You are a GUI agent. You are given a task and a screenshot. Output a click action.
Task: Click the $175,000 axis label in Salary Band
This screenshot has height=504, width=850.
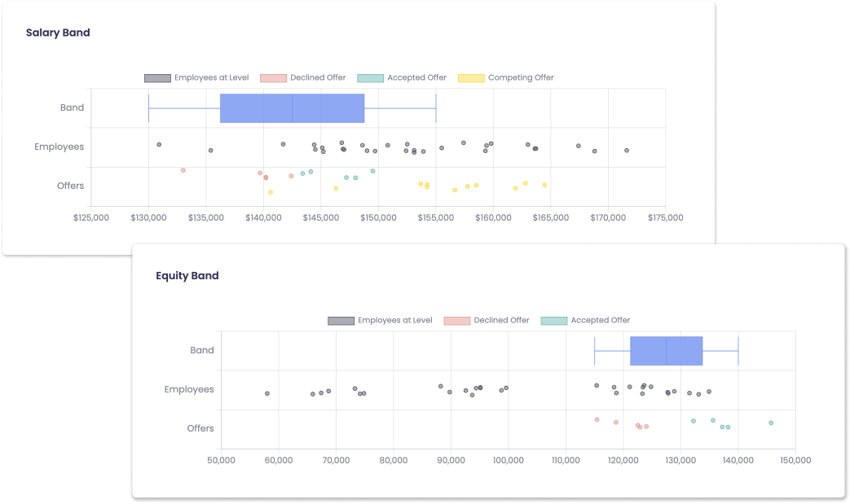coord(665,217)
